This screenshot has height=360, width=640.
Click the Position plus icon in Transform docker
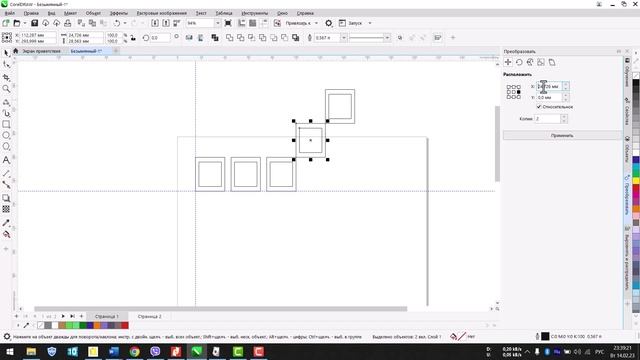(x=508, y=62)
